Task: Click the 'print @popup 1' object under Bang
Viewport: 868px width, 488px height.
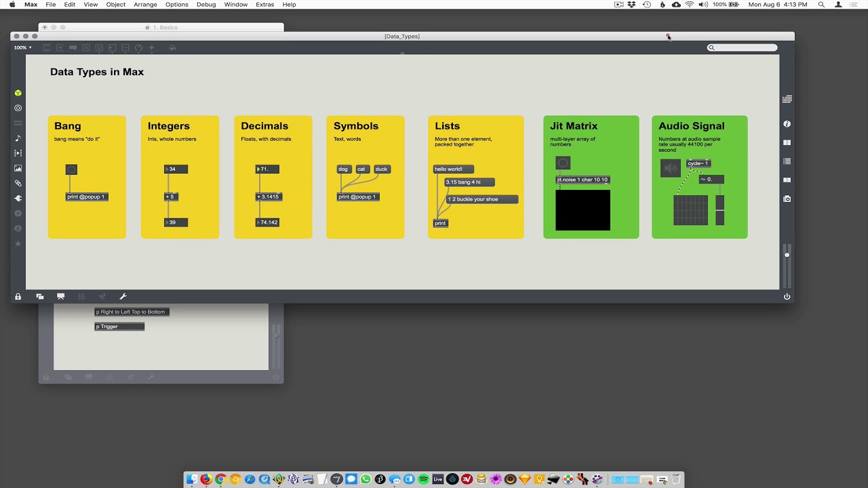Action: [87, 197]
